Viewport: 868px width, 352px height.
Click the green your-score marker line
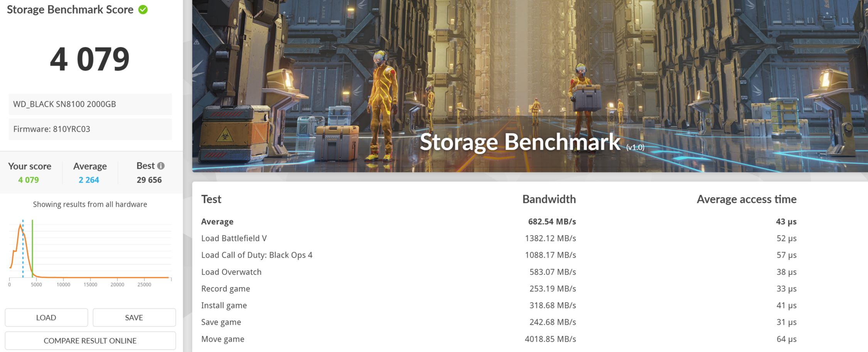(x=32, y=249)
